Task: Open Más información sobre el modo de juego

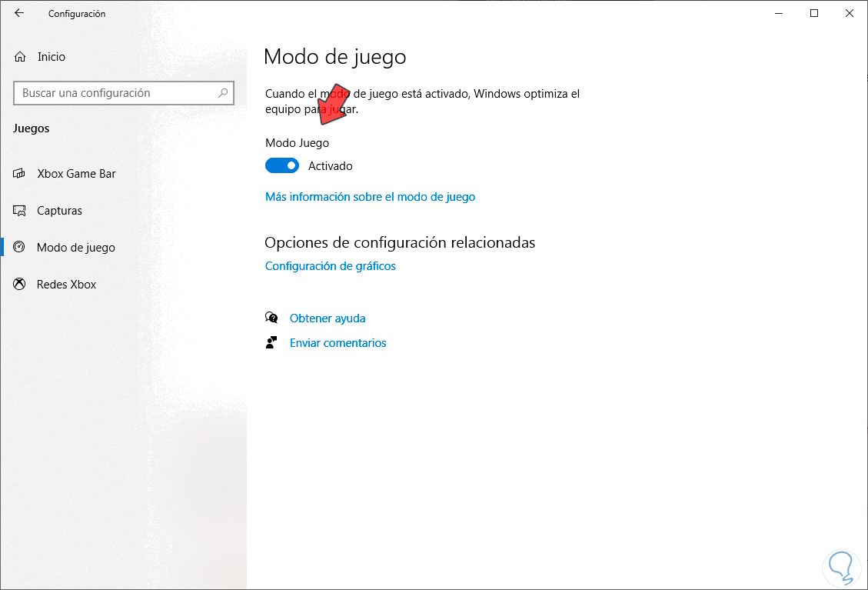Action: point(371,197)
